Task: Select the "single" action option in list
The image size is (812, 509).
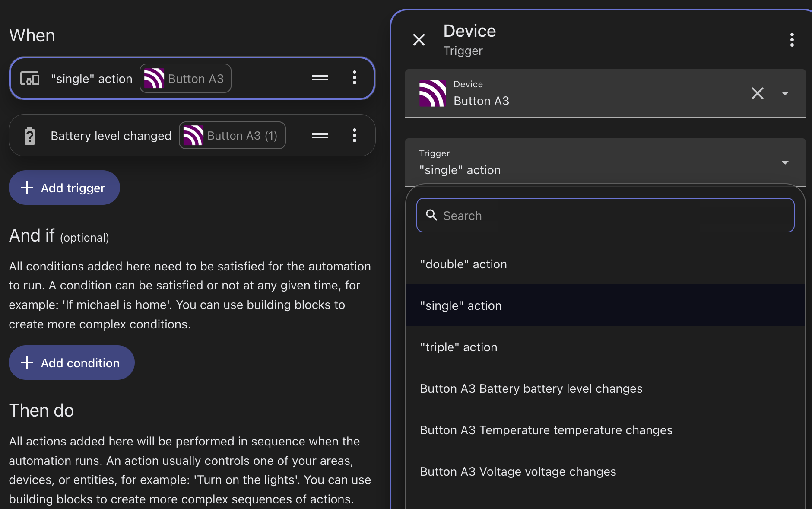Action: [x=606, y=305]
